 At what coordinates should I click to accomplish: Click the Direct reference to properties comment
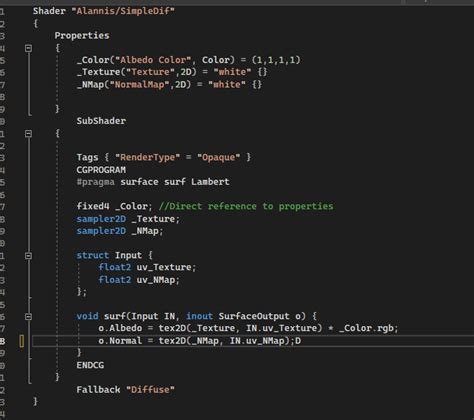[x=246, y=206]
